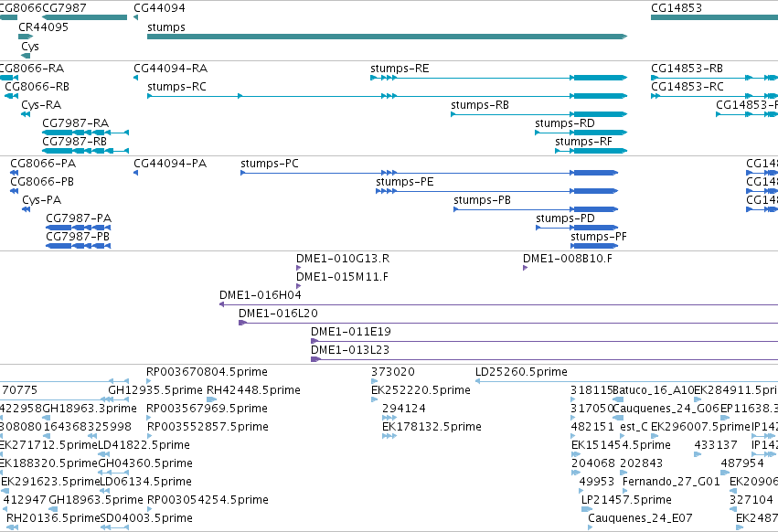The width and height of the screenshot is (778, 532).
Task: Select CG7987-RA transcript
Action: pos(85,133)
